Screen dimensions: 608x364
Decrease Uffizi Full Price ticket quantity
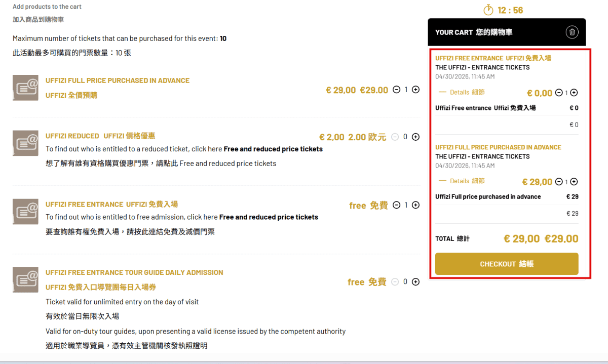tap(396, 90)
